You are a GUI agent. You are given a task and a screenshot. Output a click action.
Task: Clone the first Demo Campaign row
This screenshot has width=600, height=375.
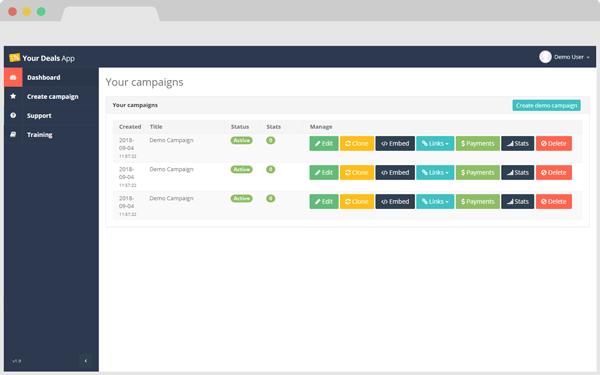tap(357, 143)
